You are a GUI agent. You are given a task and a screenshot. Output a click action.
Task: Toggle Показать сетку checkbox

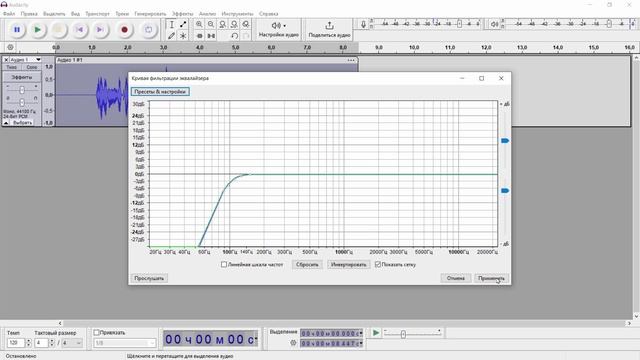[378, 264]
